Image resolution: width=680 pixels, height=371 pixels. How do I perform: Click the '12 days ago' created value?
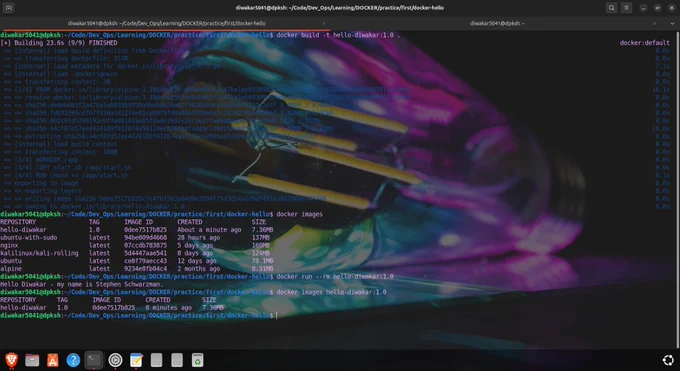pos(197,261)
